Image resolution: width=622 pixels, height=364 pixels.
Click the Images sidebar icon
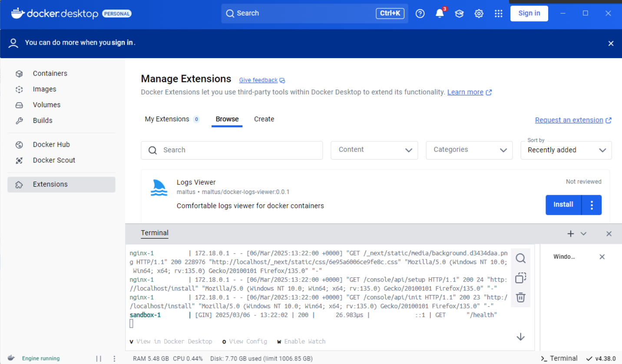pyautogui.click(x=19, y=89)
